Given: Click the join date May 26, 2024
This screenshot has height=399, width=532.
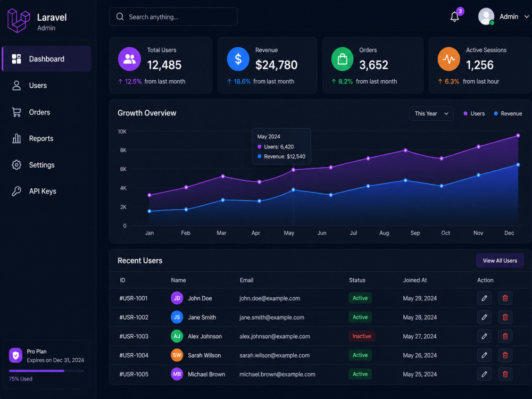Looking at the screenshot, I should pos(420,355).
